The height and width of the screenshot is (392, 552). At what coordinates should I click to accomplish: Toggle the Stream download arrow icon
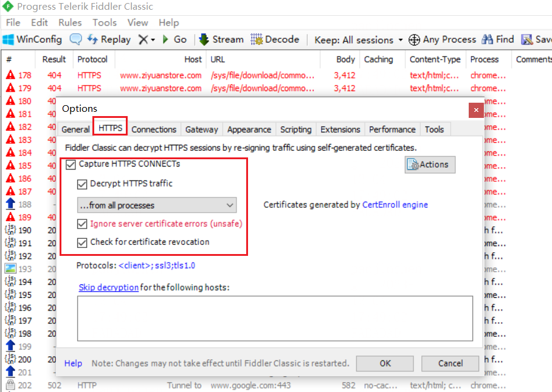(x=204, y=40)
